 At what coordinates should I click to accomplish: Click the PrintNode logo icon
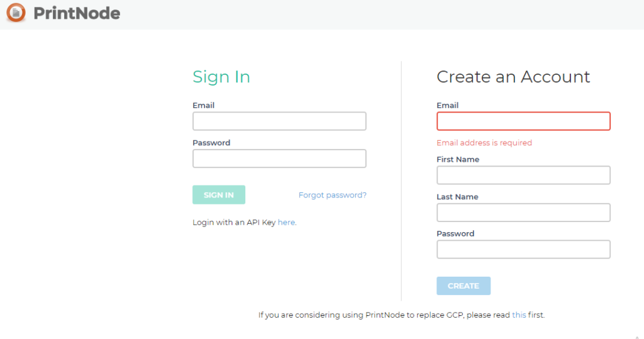[x=16, y=13]
